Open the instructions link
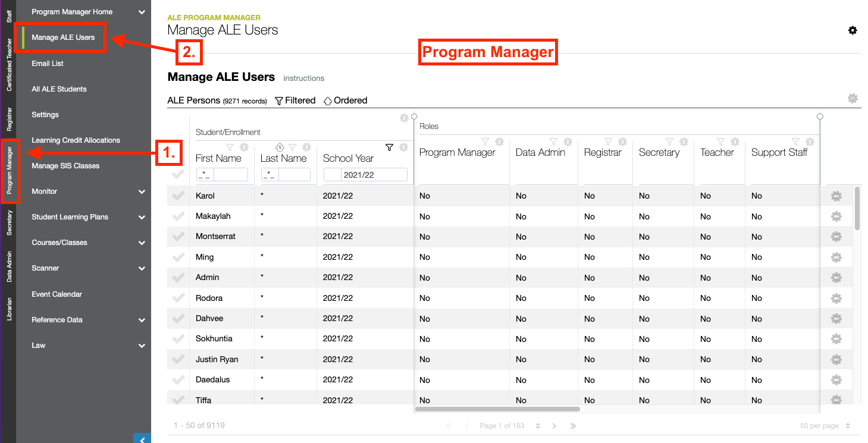The image size is (868, 443). coord(304,78)
